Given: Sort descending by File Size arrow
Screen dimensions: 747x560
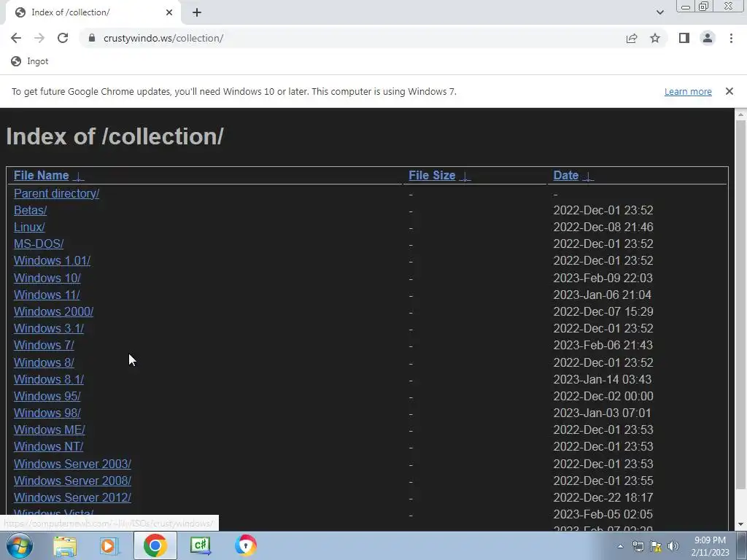Looking at the screenshot, I should 465,176.
